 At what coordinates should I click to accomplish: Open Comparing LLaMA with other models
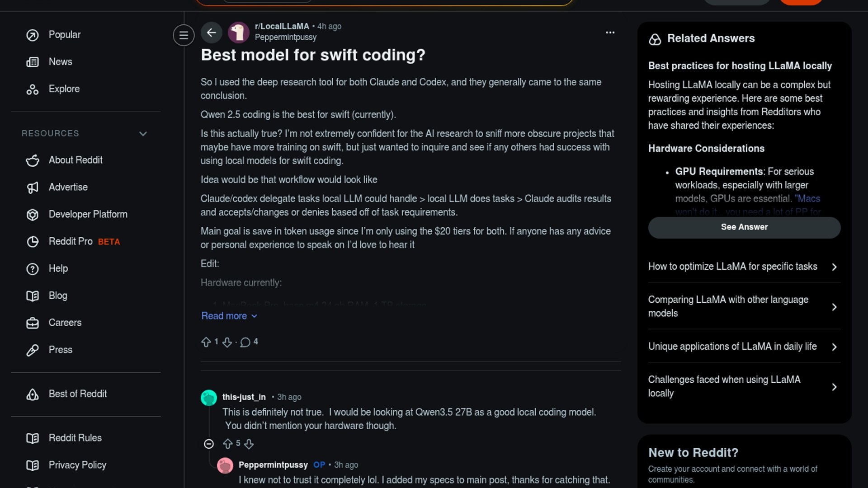[744, 306]
